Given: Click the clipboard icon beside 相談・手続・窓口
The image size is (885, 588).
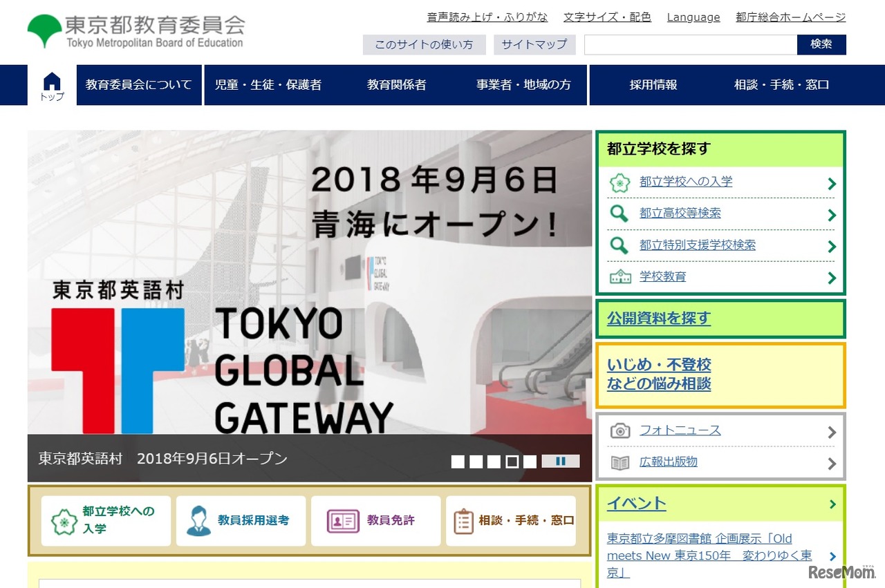Looking at the screenshot, I should 465,521.
